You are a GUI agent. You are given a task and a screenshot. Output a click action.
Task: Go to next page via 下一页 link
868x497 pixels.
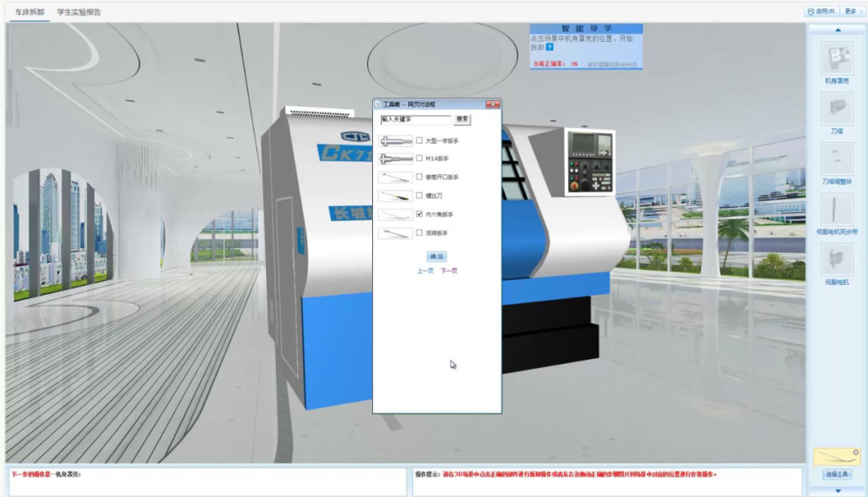point(449,271)
